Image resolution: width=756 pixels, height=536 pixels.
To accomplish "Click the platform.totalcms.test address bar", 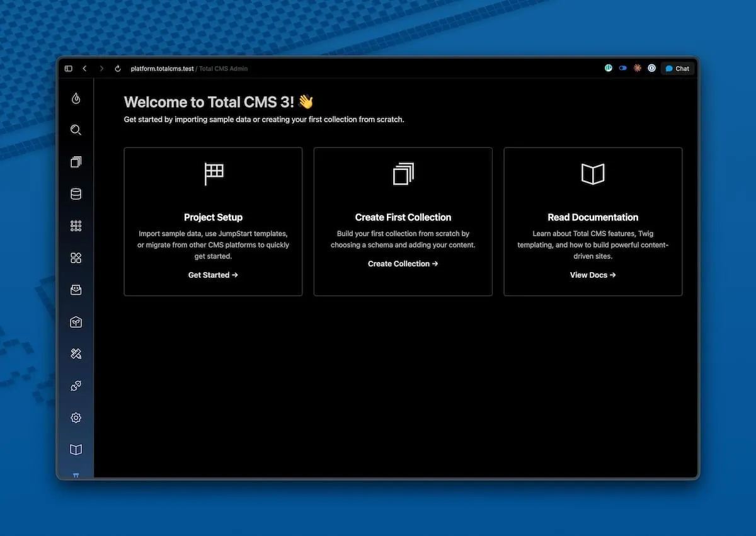I will [162, 69].
